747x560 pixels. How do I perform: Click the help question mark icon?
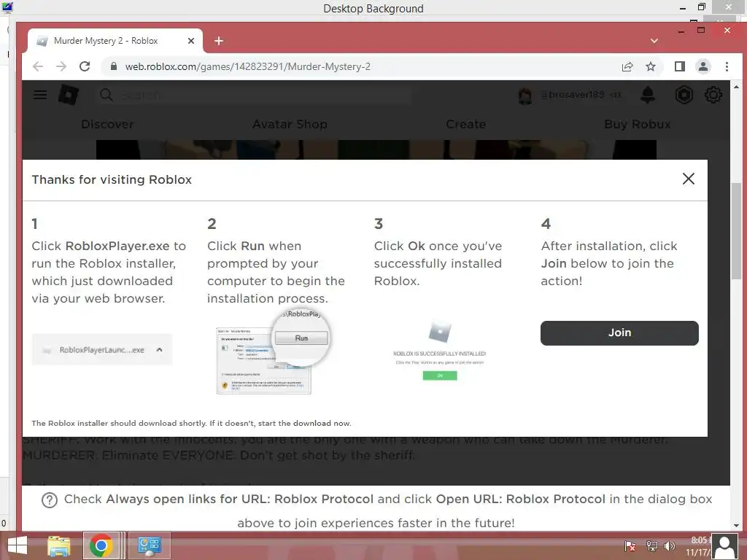50,500
